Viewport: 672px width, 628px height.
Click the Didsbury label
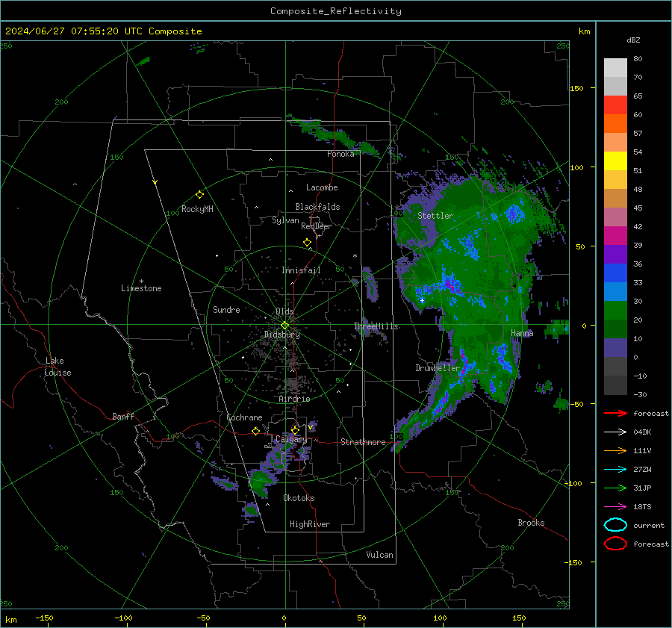coord(281,335)
